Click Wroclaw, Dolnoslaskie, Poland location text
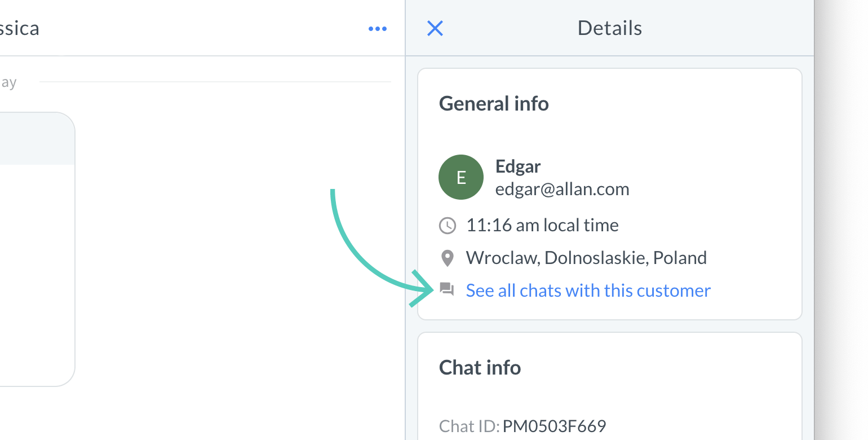 pos(586,258)
